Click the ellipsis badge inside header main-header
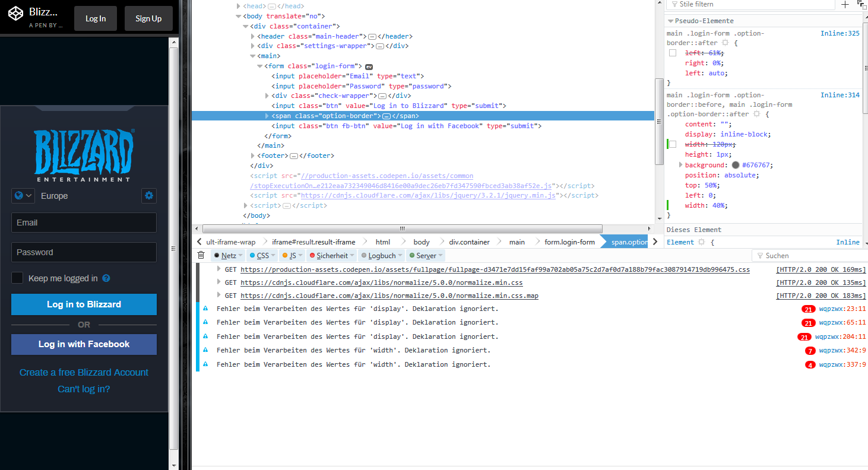This screenshot has height=470, width=868. [x=372, y=36]
